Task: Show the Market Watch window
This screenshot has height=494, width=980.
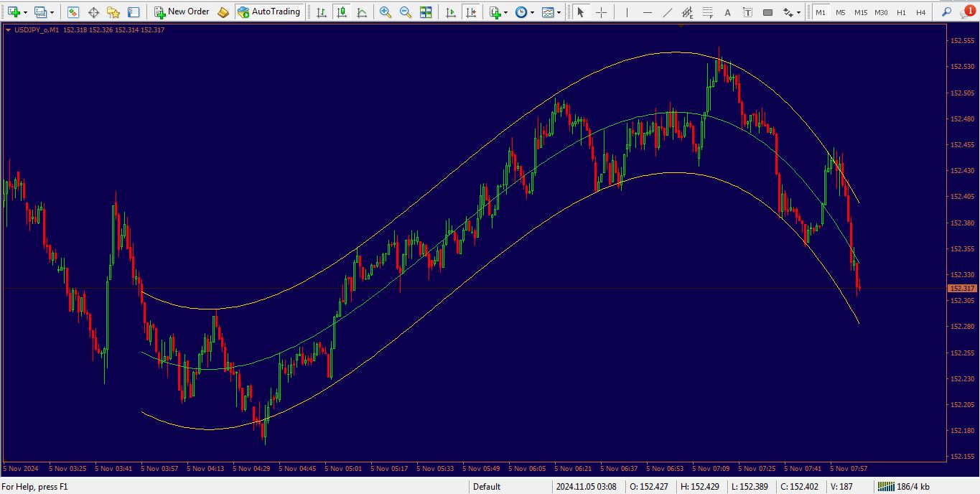Action: point(73,12)
